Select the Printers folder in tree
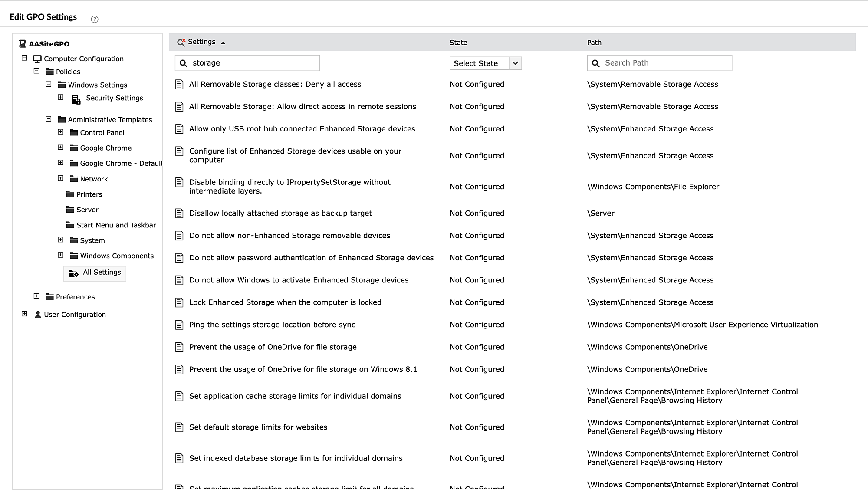This screenshot has height=496, width=868. [89, 194]
